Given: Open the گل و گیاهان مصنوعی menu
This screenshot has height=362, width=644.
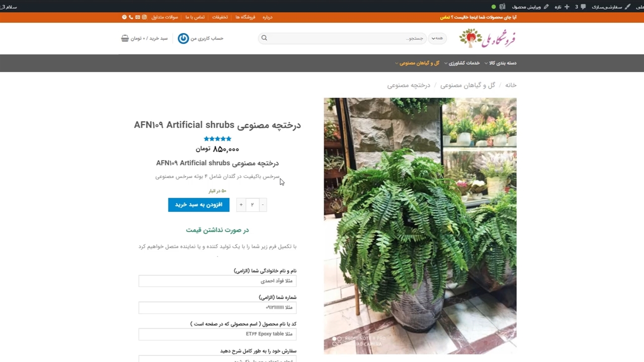Looking at the screenshot, I should click(417, 63).
